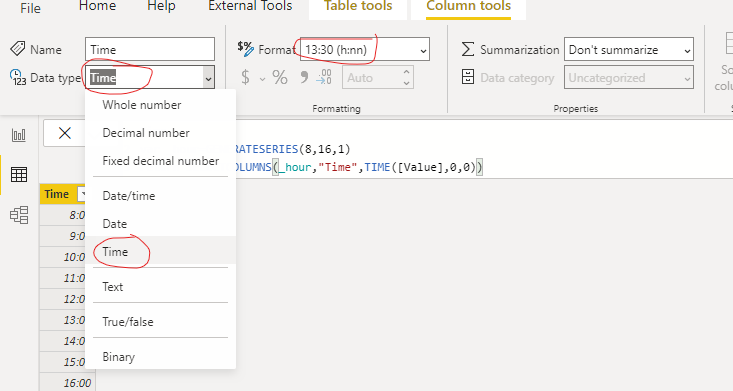Viewport: 733px width, 391px height.
Task: Click the 12:0 row cell
Action: pos(63,299)
